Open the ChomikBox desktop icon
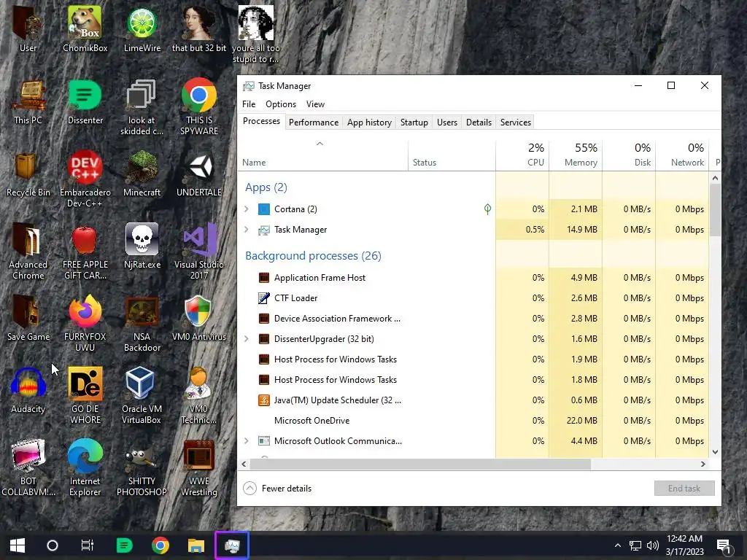The height and width of the screenshot is (560, 747). coord(85,29)
